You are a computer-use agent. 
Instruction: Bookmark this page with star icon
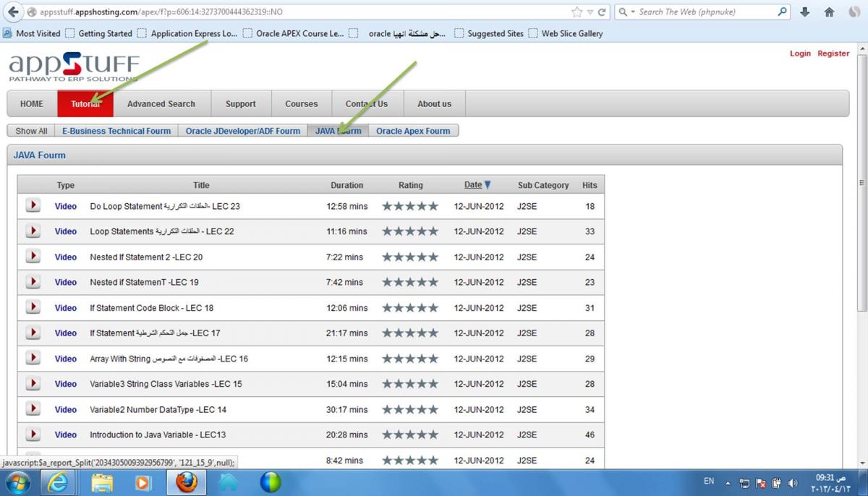(x=576, y=12)
